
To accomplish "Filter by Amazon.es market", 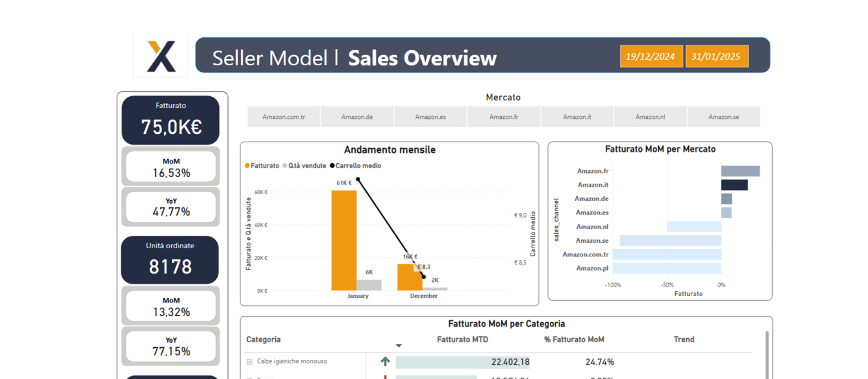I will pyautogui.click(x=430, y=117).
